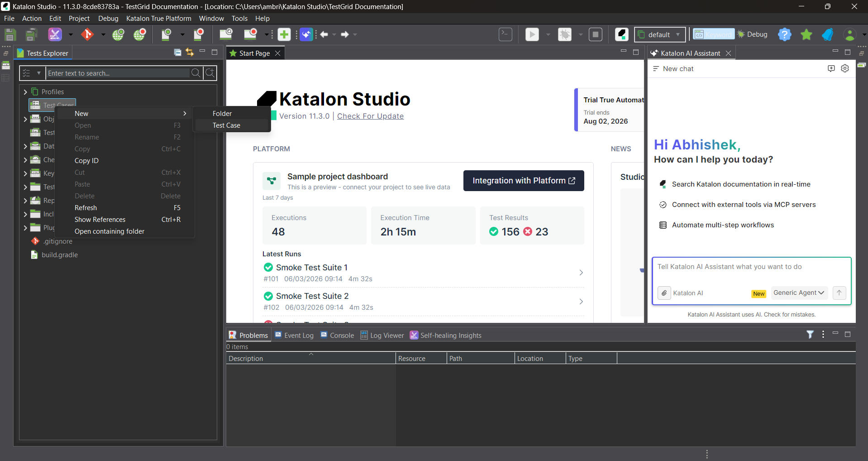
Task: Click the Record Windows toolbar icon
Action: pyautogui.click(x=250, y=34)
